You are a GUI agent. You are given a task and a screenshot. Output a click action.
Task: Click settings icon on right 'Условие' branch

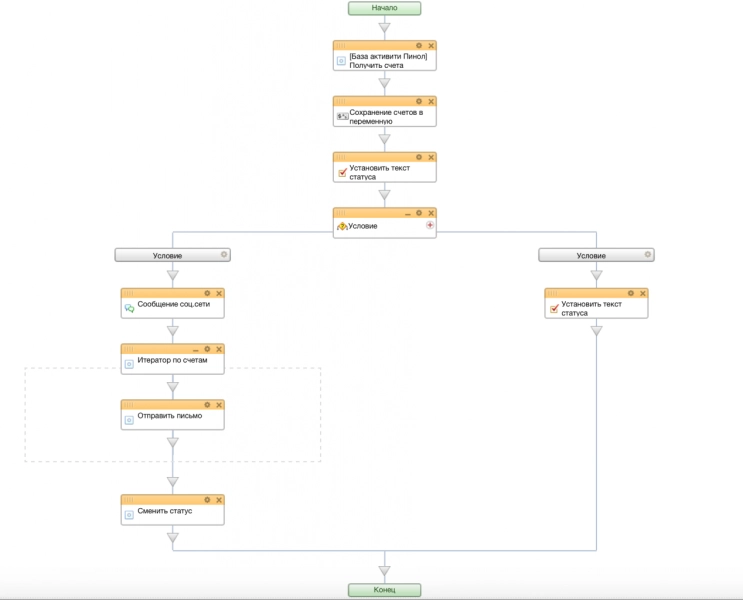coord(648,255)
